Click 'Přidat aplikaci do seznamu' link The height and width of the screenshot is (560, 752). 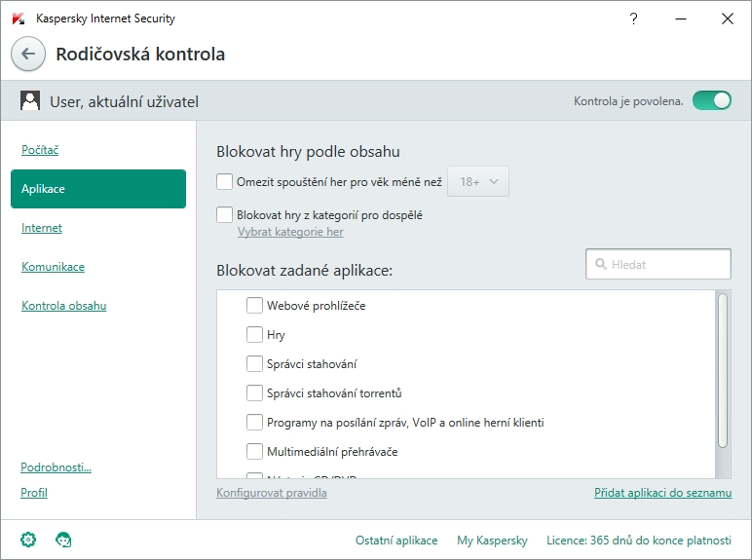(662, 493)
